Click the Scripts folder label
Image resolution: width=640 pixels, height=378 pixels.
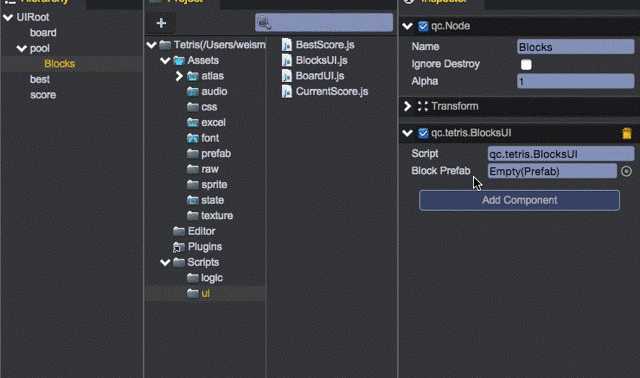pos(203,262)
